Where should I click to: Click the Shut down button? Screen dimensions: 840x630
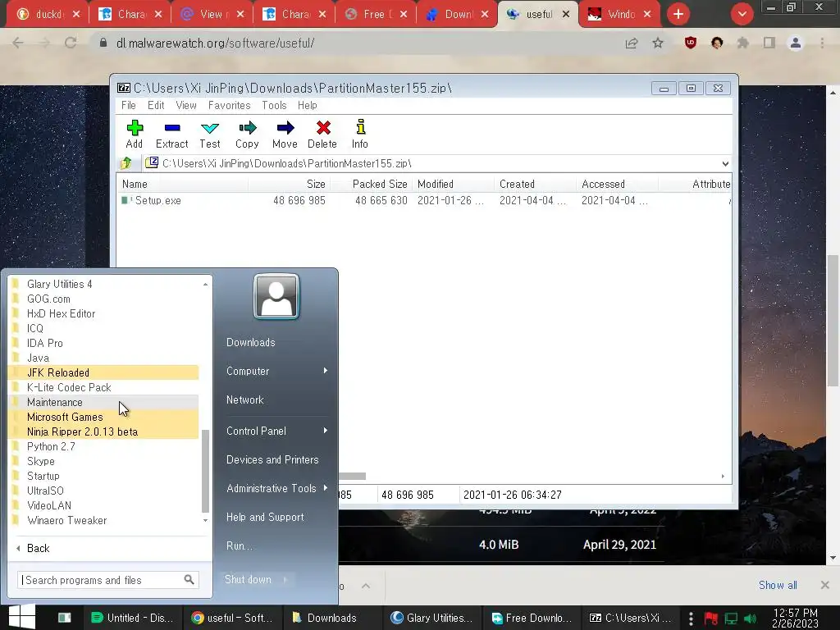click(248, 579)
